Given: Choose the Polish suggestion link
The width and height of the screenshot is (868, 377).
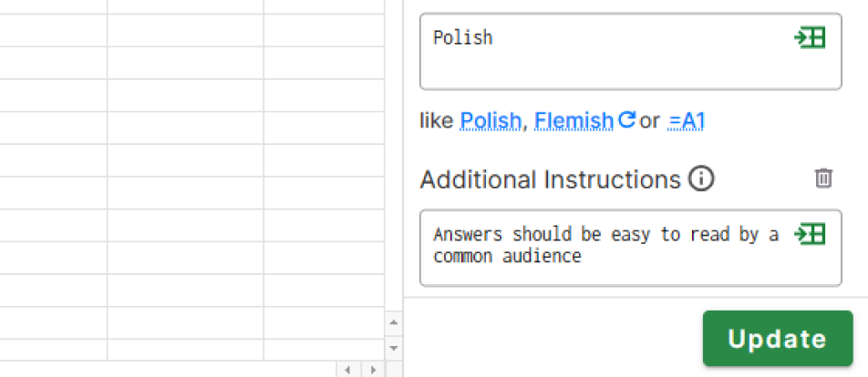Looking at the screenshot, I should pos(491,120).
